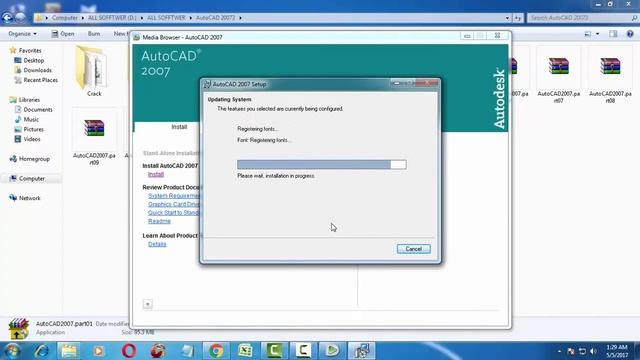
Task: Toggle the preview pane icon
Action: coord(613,33)
